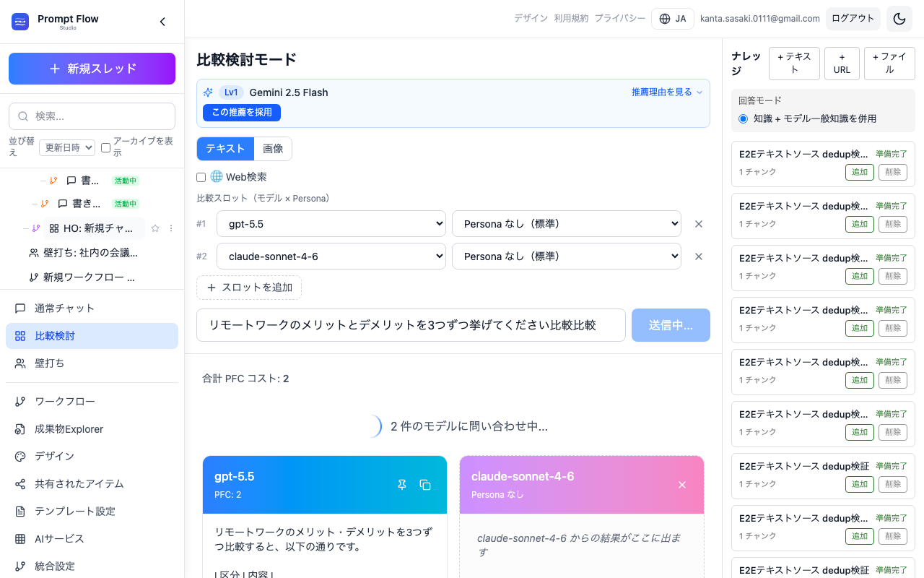Click the ワークフロー branch icon
Image resolution: width=924 pixels, height=578 pixels.
tap(20, 402)
